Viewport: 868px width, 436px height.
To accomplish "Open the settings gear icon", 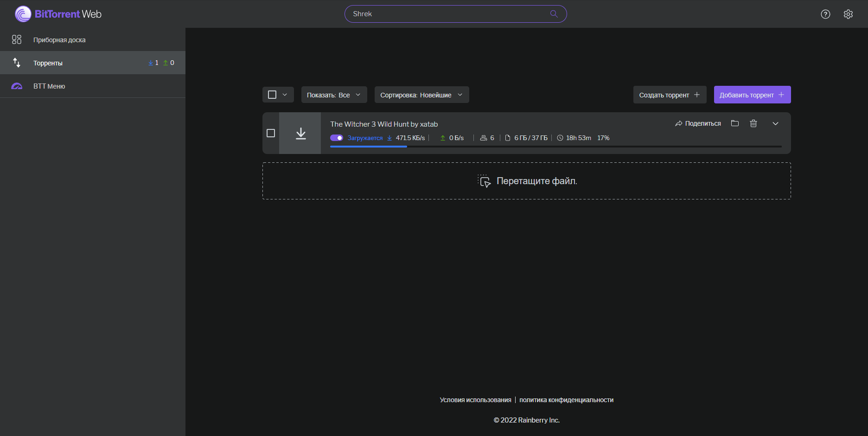I will [848, 14].
